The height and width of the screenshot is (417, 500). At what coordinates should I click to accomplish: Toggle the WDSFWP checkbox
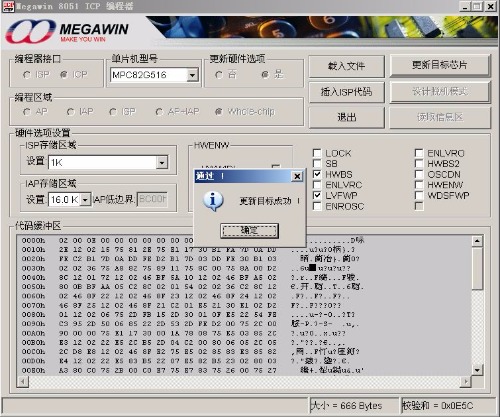point(419,195)
